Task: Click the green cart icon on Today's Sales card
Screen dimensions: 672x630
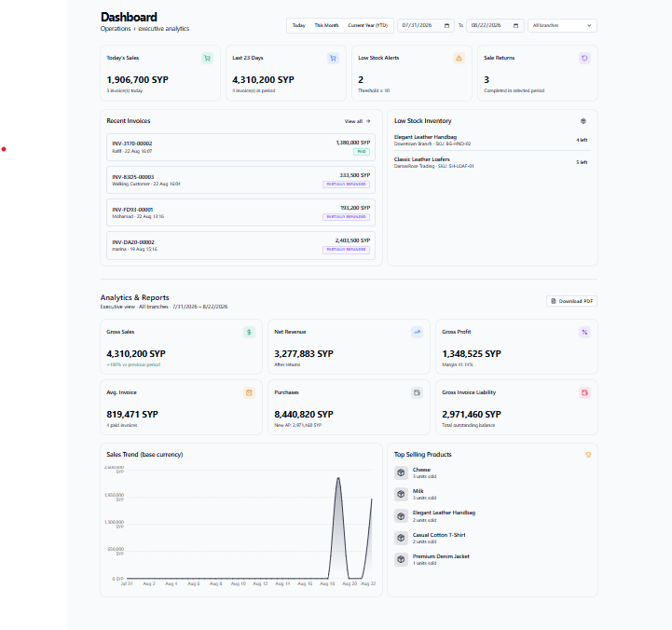Action: click(x=208, y=59)
